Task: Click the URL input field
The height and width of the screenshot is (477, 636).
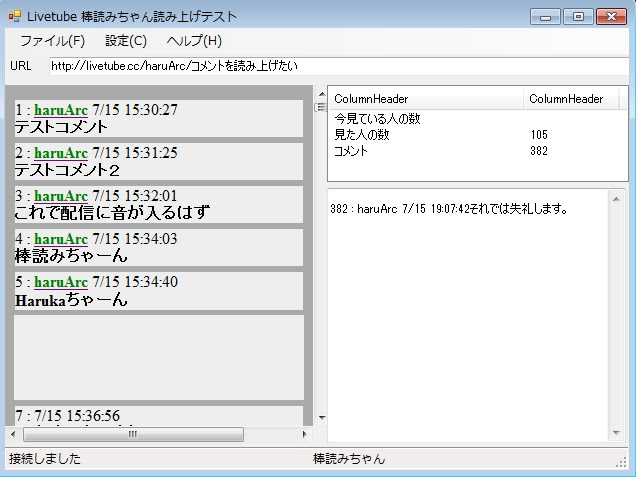Action: [339, 66]
